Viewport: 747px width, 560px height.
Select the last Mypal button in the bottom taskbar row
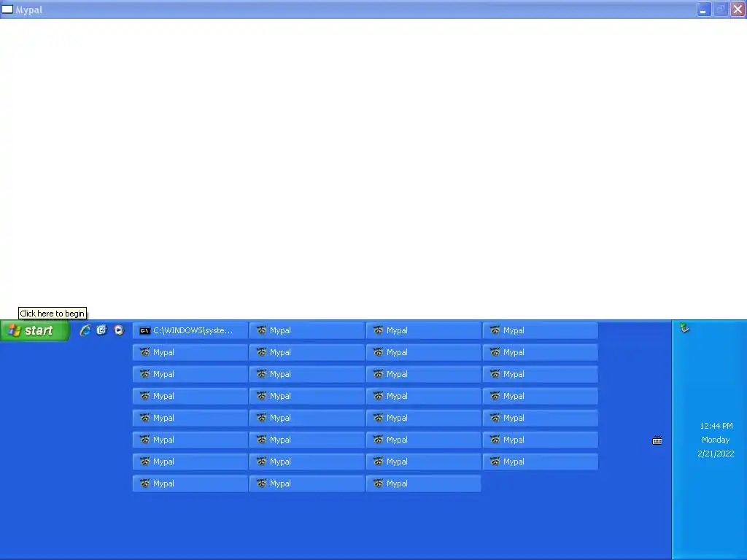coord(424,484)
